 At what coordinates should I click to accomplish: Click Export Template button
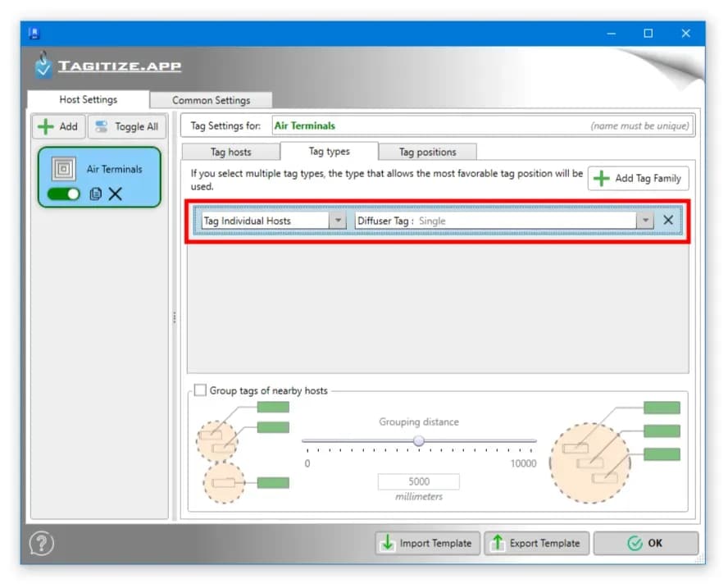(537, 543)
